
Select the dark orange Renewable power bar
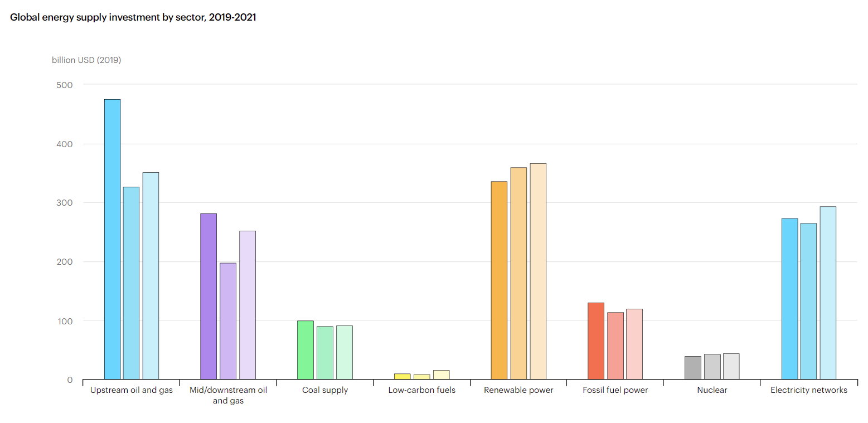click(x=499, y=280)
